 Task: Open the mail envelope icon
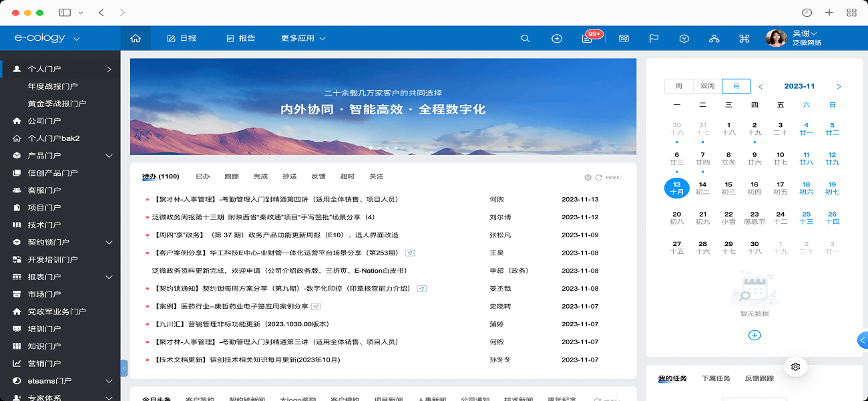624,39
